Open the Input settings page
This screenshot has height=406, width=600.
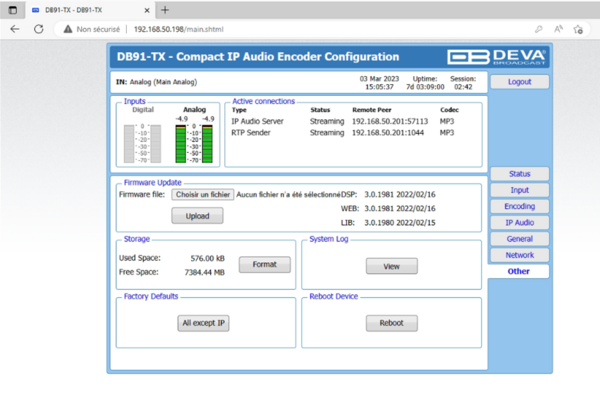(519, 190)
